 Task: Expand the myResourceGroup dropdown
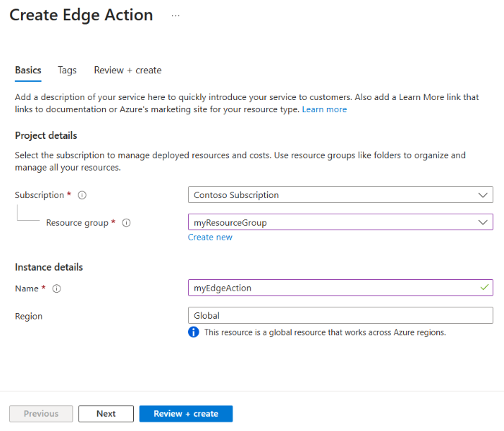coord(341,222)
